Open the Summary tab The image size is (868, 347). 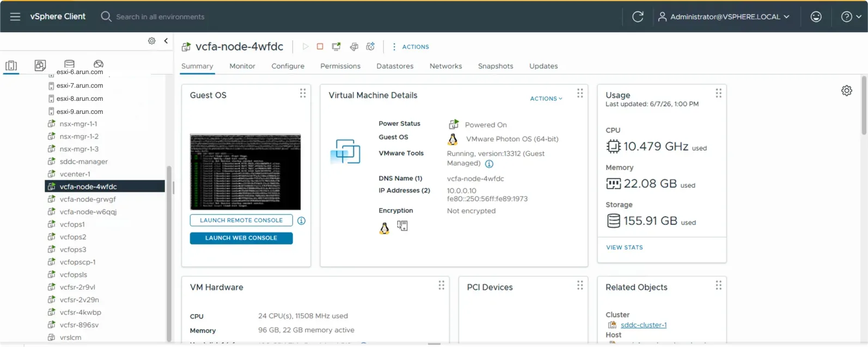point(197,66)
